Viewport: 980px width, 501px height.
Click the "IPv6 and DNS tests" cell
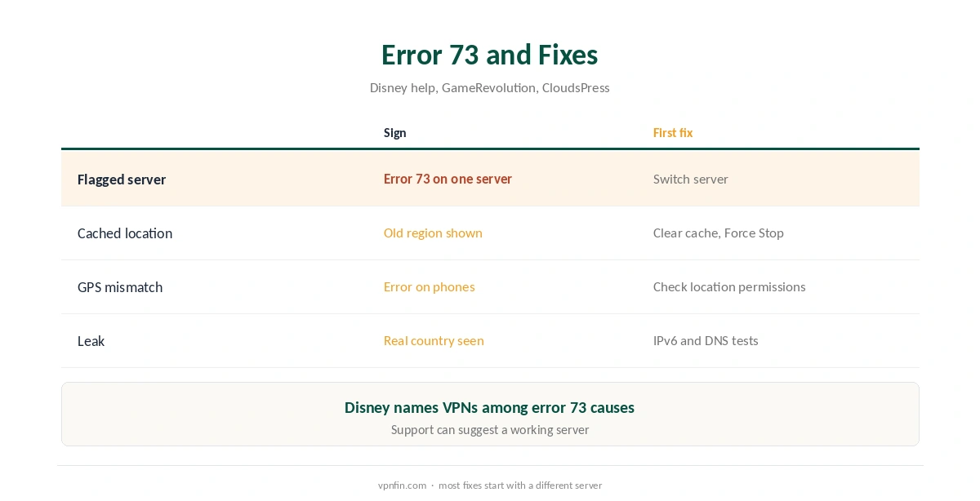point(706,340)
